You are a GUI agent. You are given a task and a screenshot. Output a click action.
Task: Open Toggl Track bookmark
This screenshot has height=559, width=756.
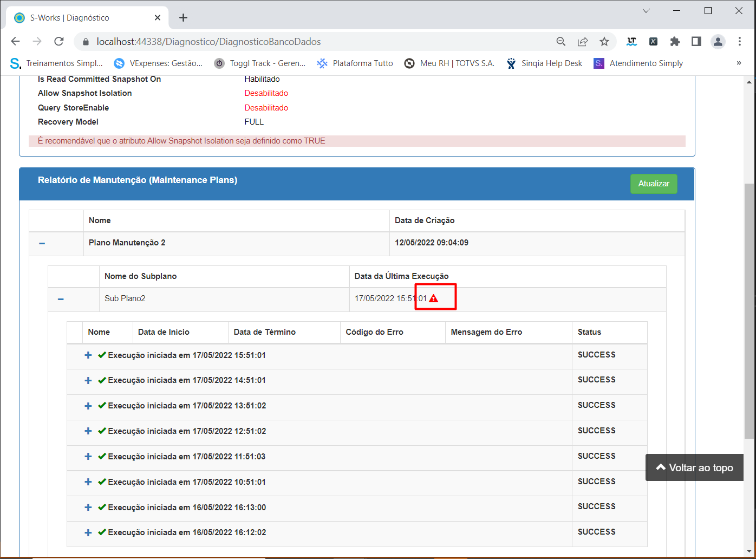point(260,63)
